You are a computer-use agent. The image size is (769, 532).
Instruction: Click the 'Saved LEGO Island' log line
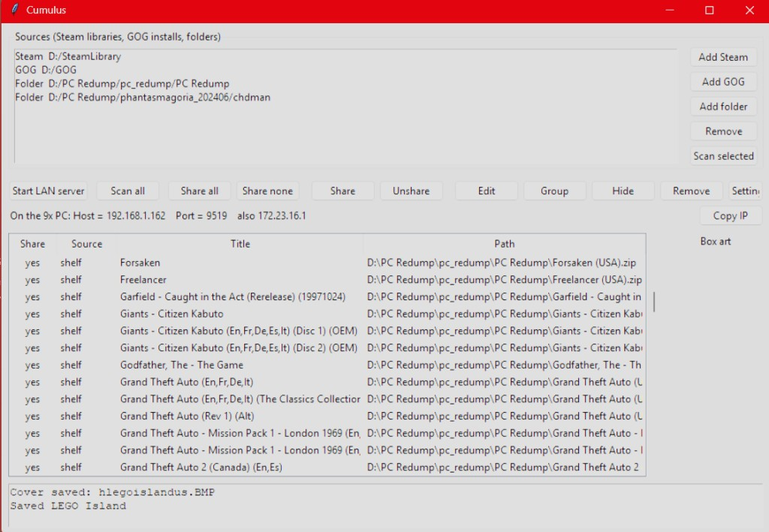tap(68, 506)
